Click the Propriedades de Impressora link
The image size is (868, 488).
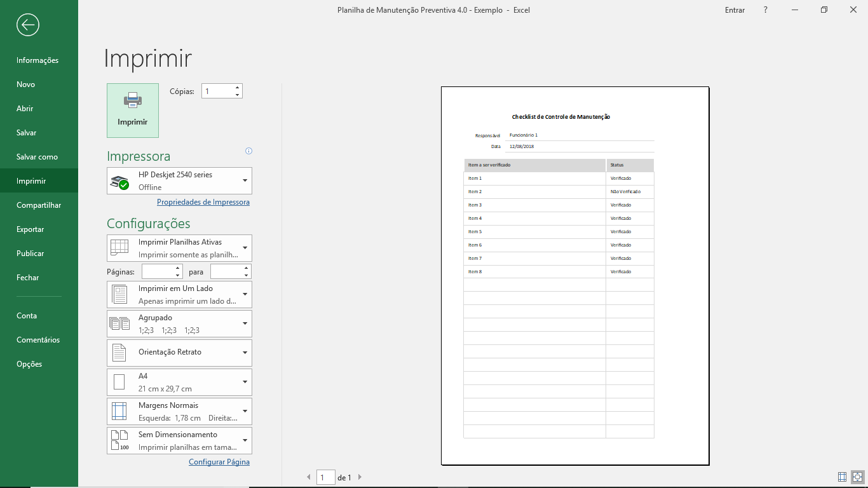click(x=203, y=202)
